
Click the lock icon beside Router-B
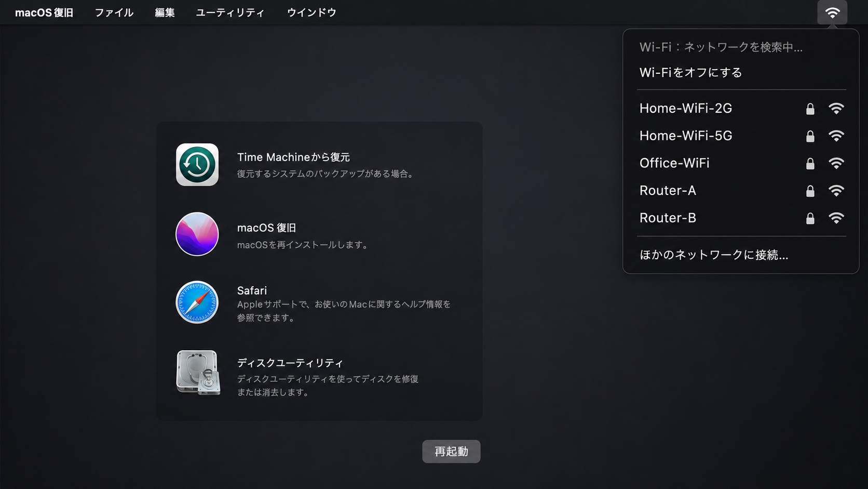pos(810,218)
